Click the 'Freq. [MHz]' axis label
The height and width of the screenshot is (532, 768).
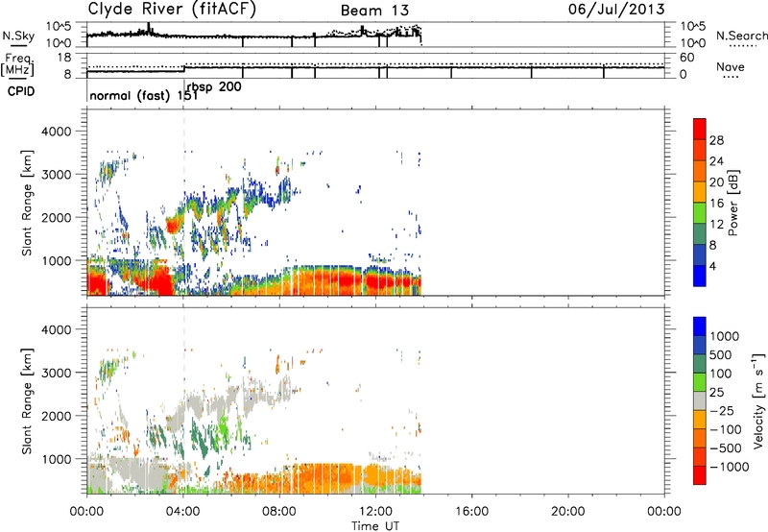tap(18, 64)
